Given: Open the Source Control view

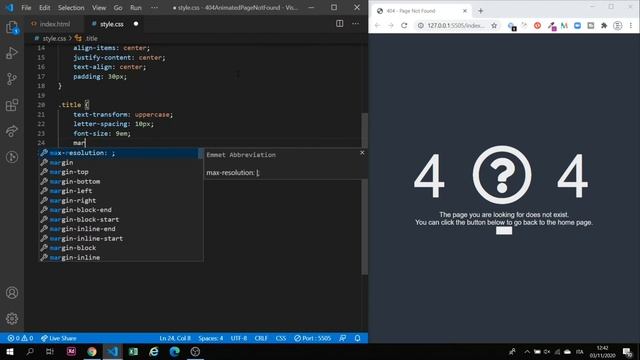Looking at the screenshot, I should pos(12,79).
